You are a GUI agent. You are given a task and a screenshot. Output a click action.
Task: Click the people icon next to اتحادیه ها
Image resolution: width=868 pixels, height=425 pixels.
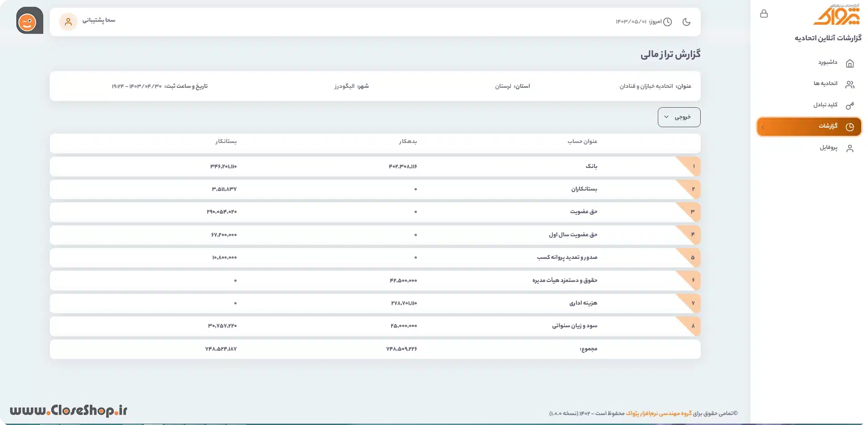coord(850,84)
